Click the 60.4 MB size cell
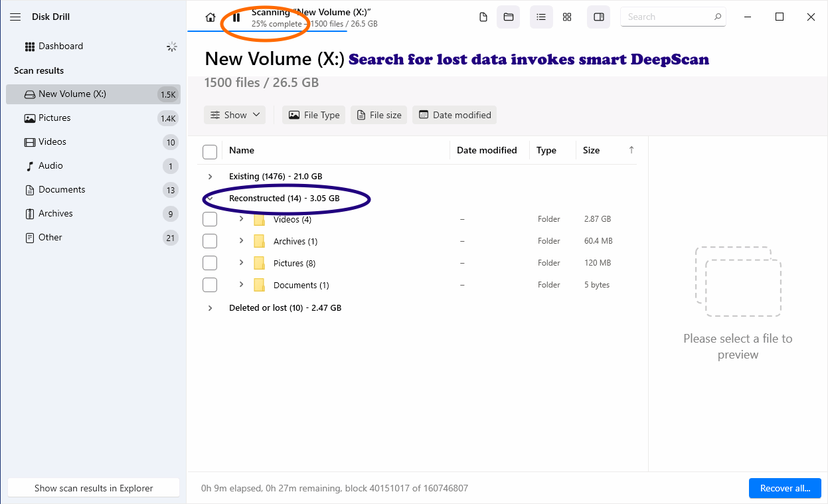 [x=598, y=241]
